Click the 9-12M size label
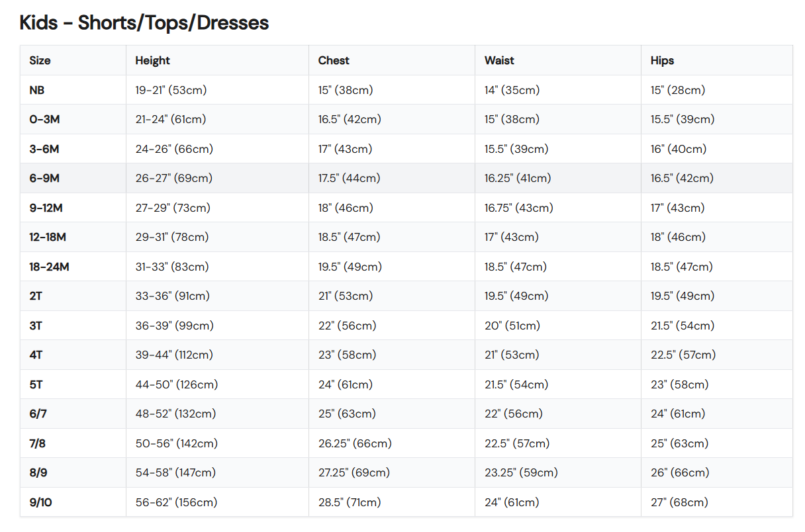 (x=46, y=208)
